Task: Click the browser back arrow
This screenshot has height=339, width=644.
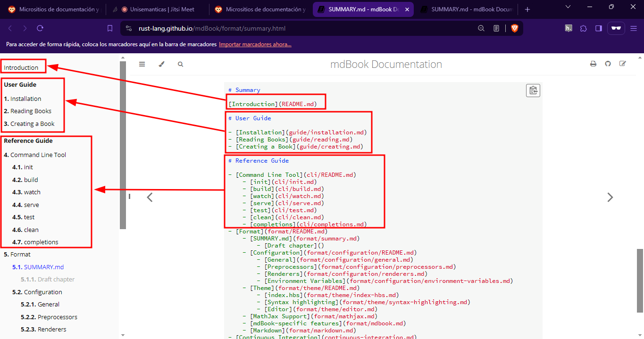Action: pos(10,28)
